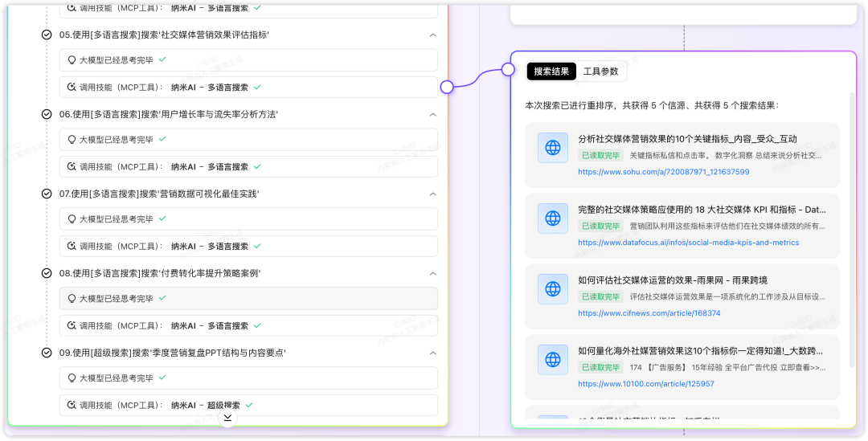868x441 pixels.
Task: Open the 10100.com/article/125957 link
Action: [x=646, y=383]
